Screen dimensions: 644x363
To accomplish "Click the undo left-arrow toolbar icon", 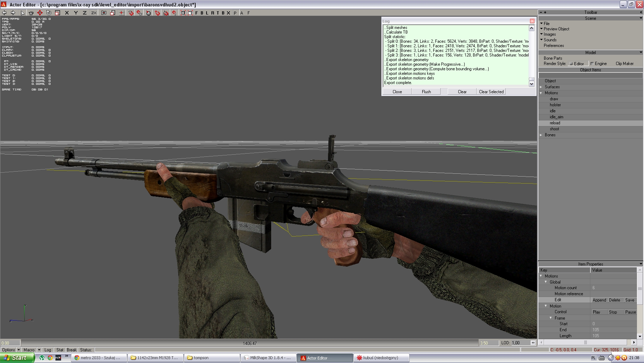I will click(5, 13).
